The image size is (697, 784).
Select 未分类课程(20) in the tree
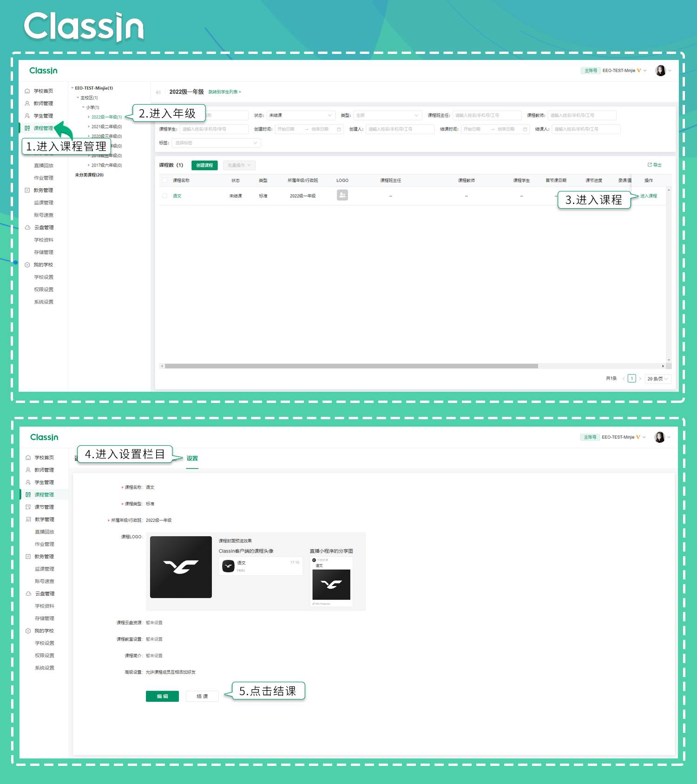89,175
